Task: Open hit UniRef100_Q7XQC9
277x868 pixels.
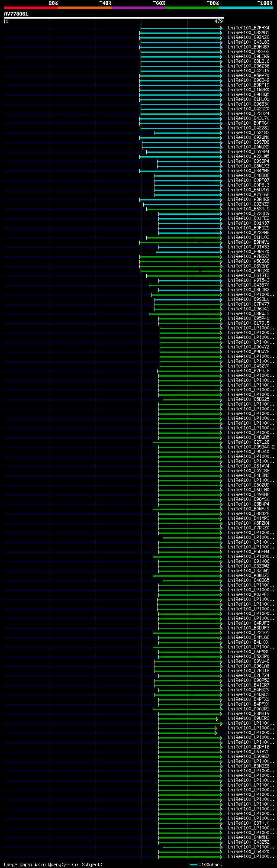Action: pos(248,213)
